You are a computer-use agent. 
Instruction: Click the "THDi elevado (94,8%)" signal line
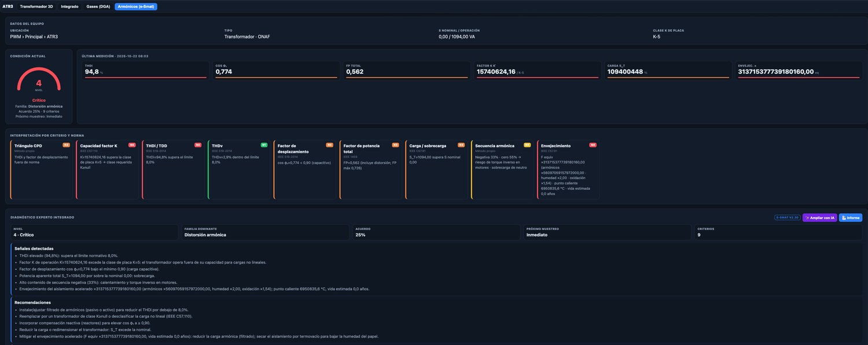click(68, 255)
